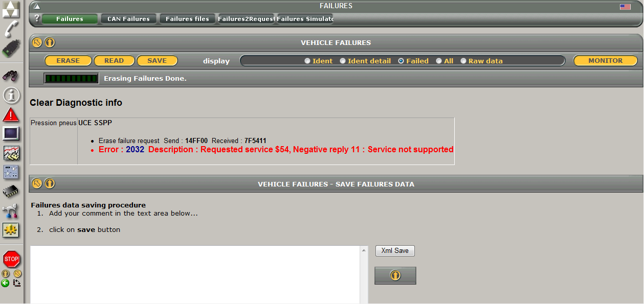Click the erasing progress bar
Screen dimensions: 644x304
71,78
